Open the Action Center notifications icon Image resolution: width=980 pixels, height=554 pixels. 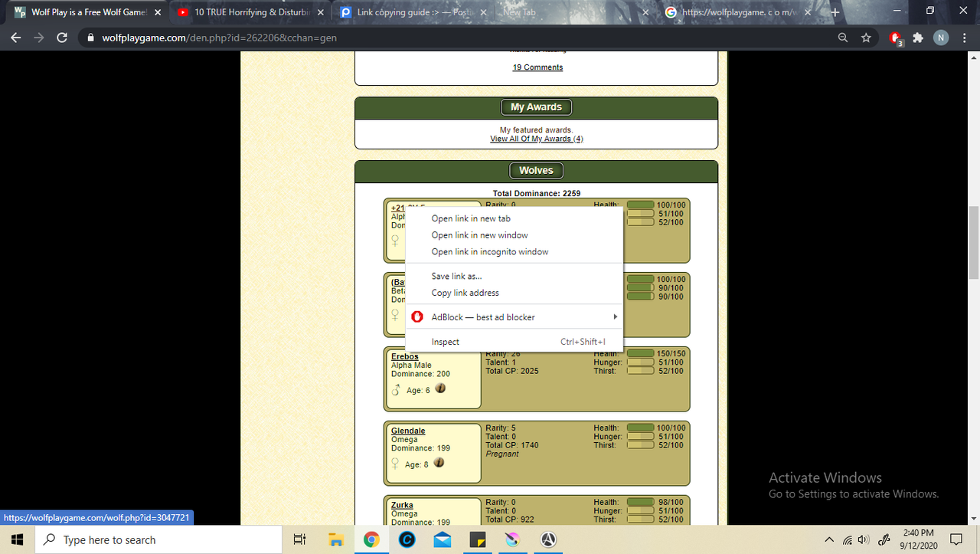coord(955,540)
